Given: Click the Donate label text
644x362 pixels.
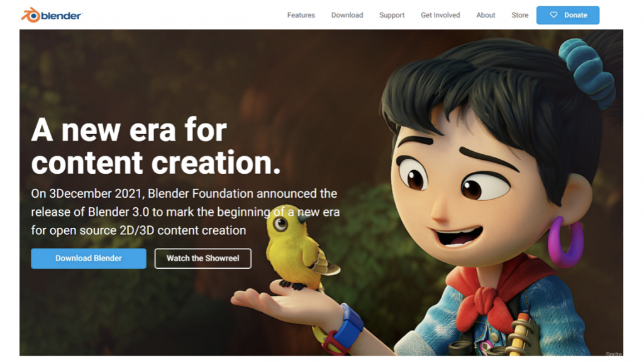Looking at the screenshot, I should (x=575, y=15).
